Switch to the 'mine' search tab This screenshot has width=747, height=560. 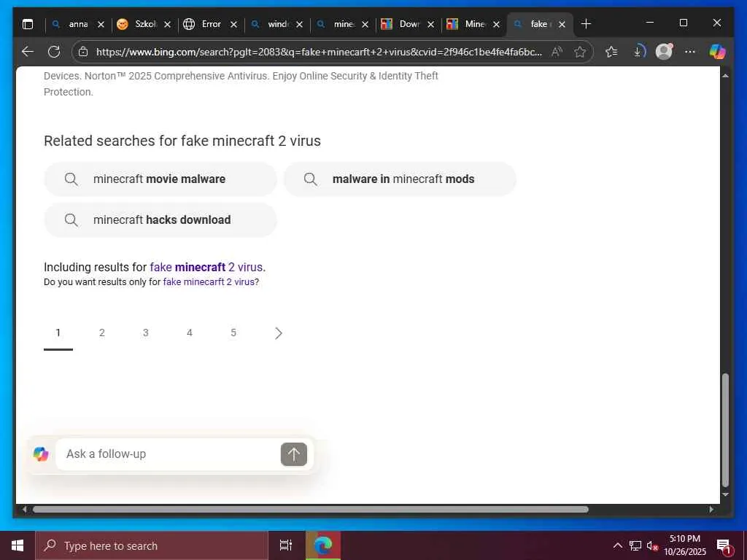344,24
